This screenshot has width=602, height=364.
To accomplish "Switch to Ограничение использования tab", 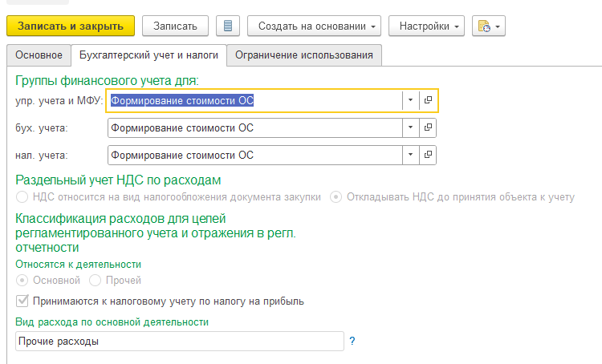I will (303, 55).
